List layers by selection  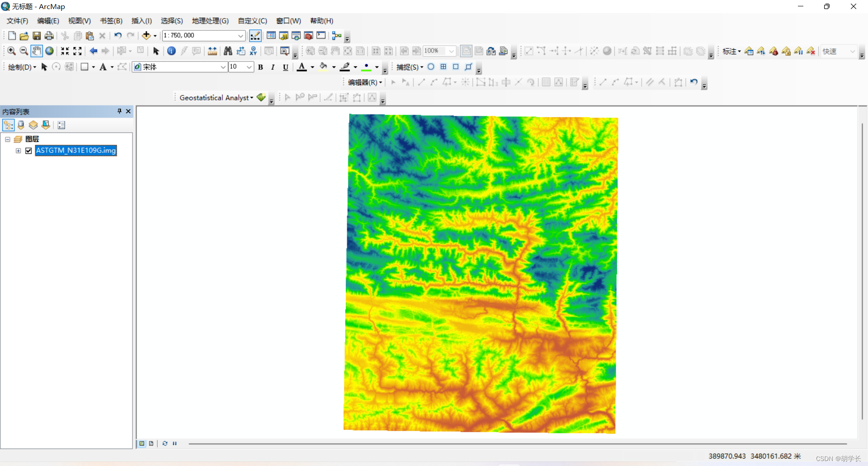click(46, 125)
